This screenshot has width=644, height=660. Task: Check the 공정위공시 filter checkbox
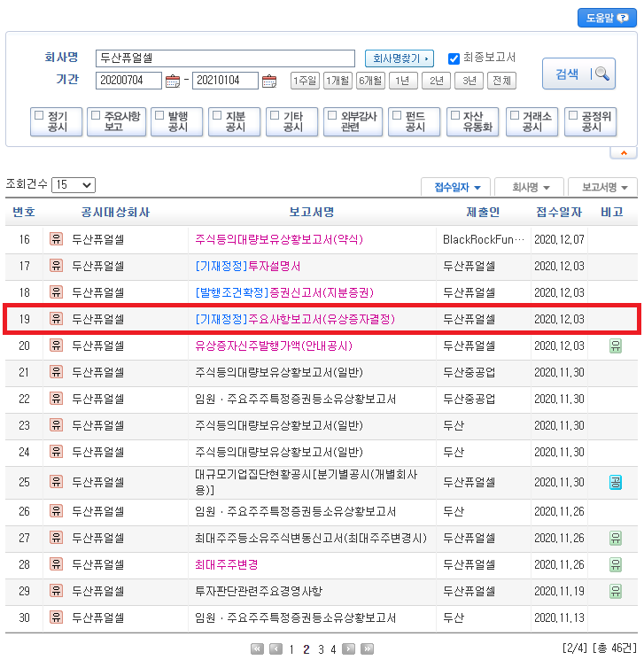pos(573,115)
